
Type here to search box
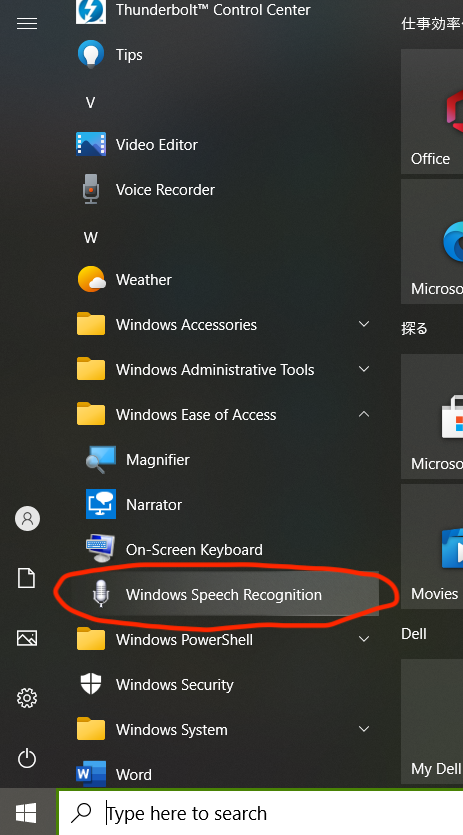point(260,813)
